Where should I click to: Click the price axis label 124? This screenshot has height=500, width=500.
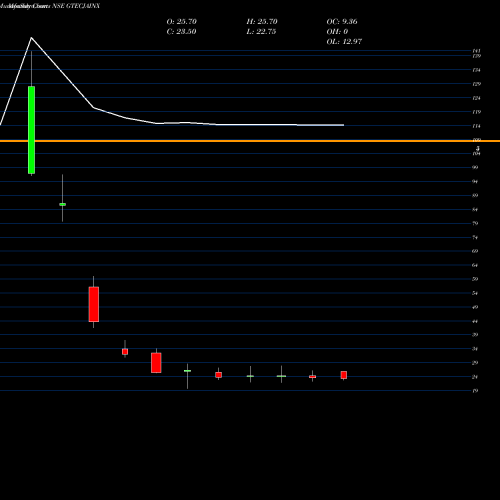477,98
